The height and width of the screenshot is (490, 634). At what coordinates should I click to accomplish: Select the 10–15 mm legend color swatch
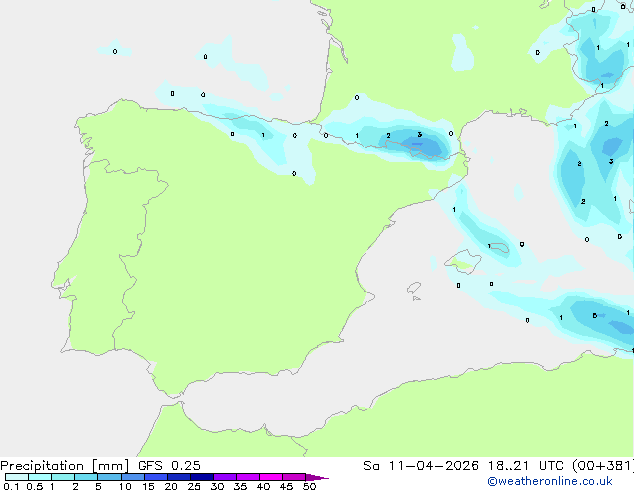tap(132, 477)
